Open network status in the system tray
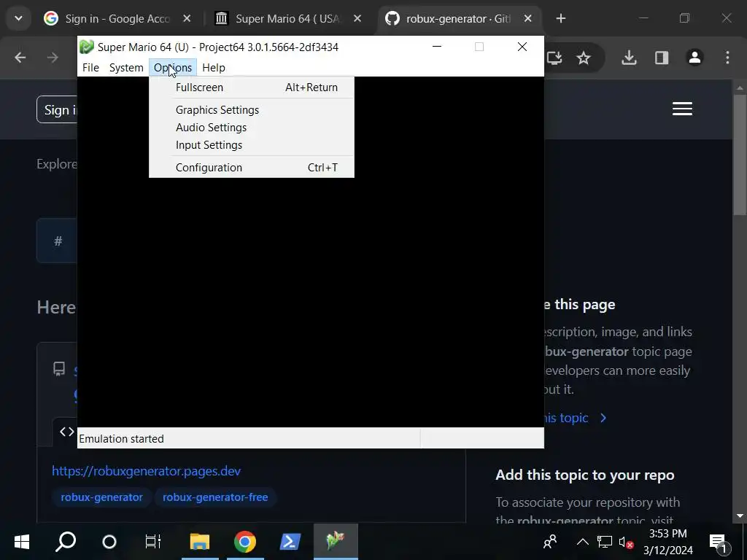 (605, 542)
